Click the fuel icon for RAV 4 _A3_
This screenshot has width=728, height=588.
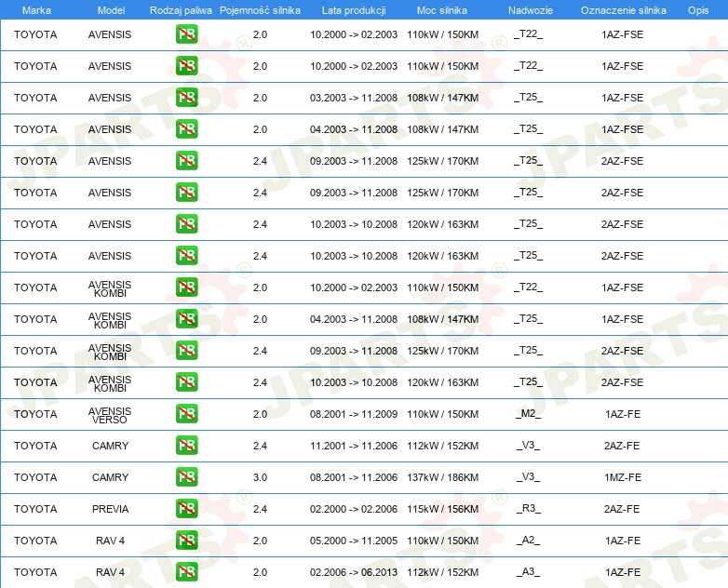pyautogui.click(x=186, y=571)
